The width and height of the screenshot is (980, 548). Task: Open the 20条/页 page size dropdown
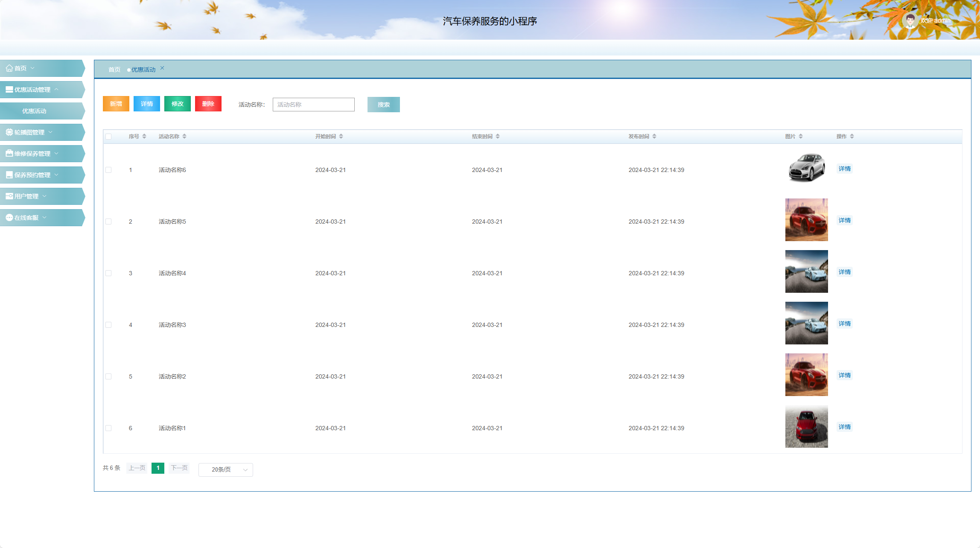click(x=225, y=469)
